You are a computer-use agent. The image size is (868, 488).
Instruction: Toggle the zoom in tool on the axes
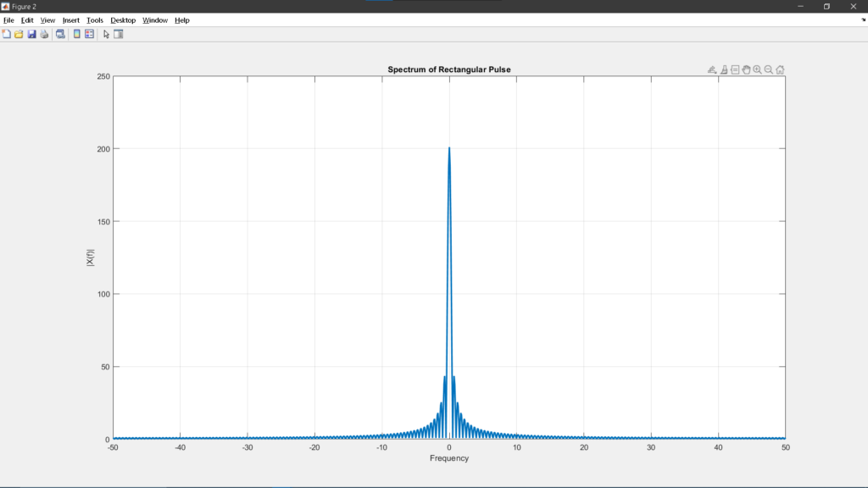click(x=757, y=69)
